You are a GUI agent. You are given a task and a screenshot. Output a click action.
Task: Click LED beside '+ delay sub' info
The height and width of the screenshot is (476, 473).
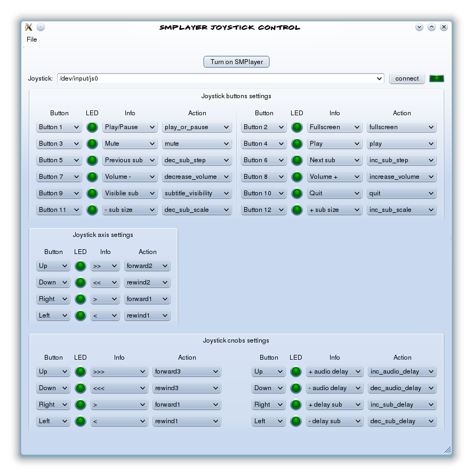tap(296, 404)
